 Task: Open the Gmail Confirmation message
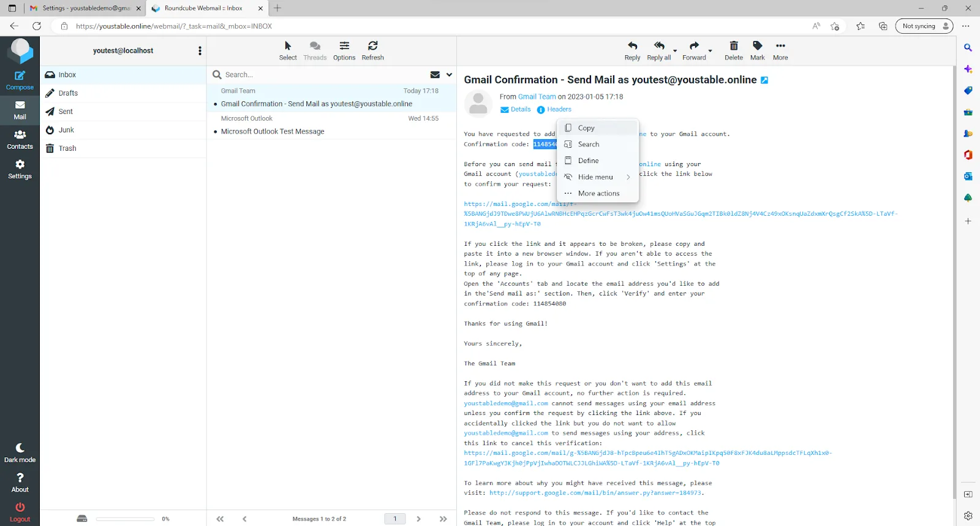click(331, 98)
